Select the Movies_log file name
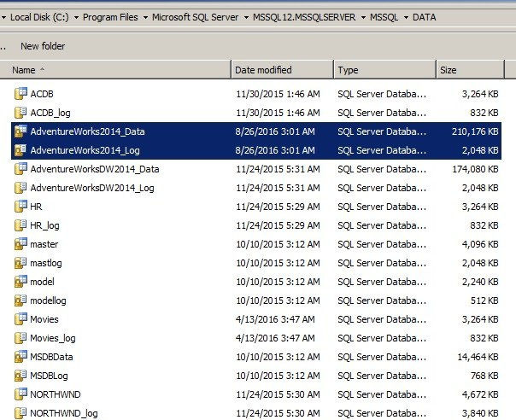 pyautogui.click(x=53, y=338)
